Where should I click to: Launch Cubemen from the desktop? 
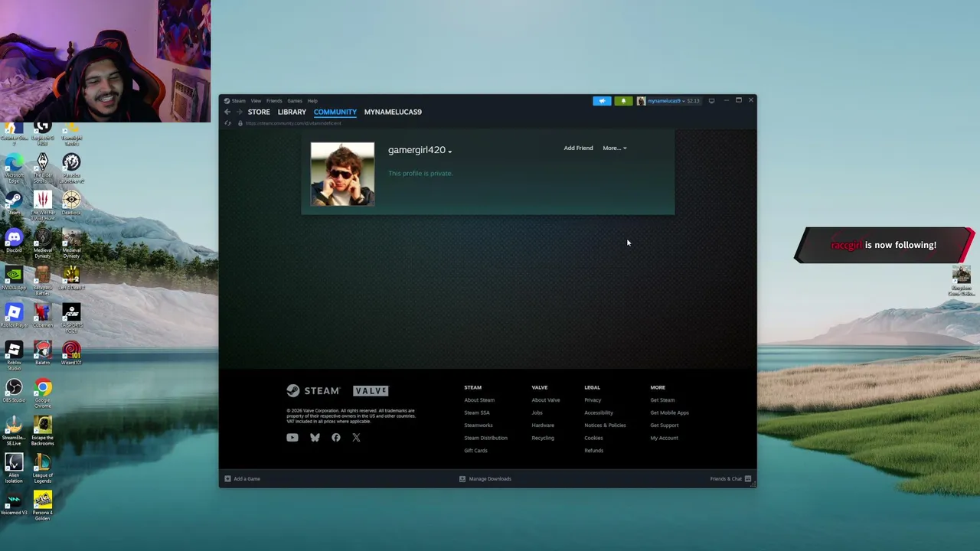click(x=43, y=316)
